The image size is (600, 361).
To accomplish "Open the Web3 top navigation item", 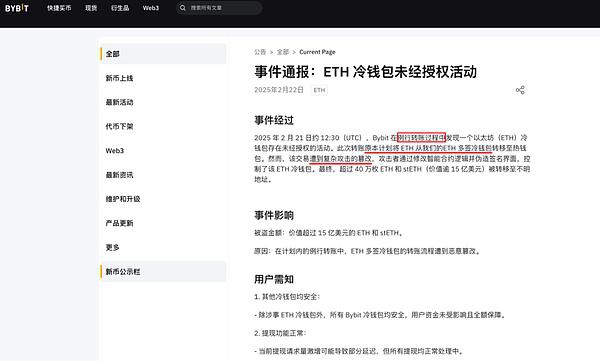I will tap(151, 8).
